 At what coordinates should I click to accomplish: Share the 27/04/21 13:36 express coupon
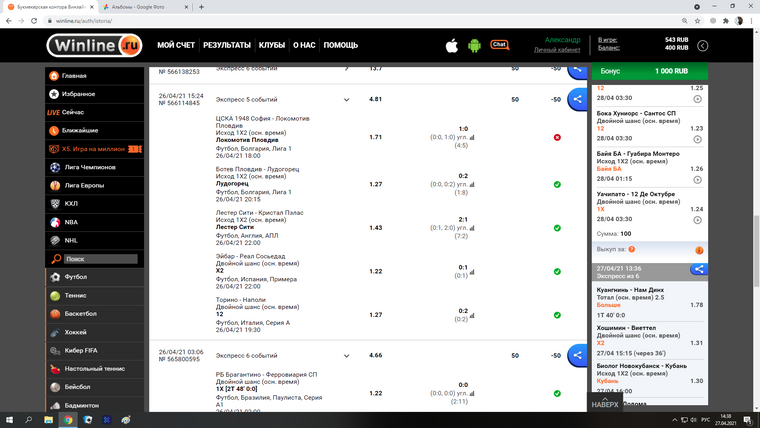pyautogui.click(x=699, y=269)
